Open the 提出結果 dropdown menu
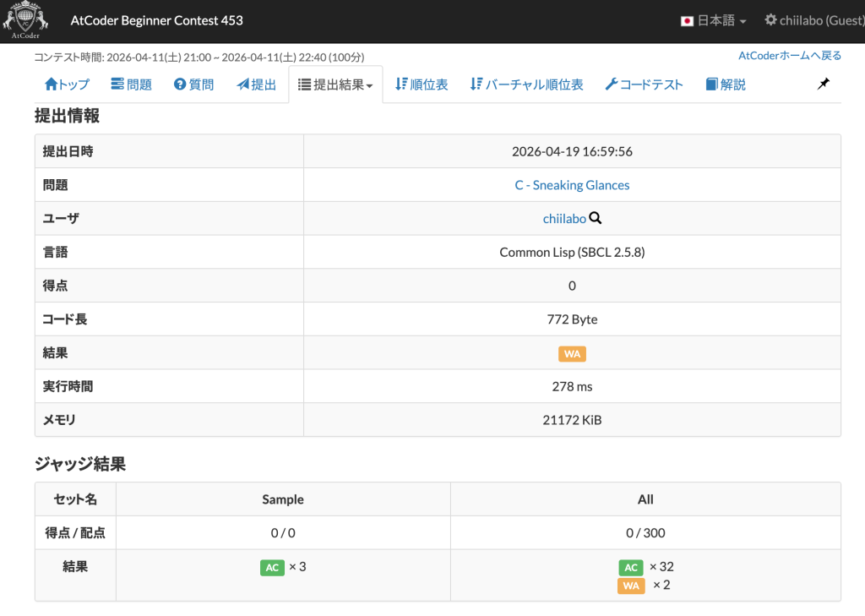Viewport: 865px width, 616px height. (x=333, y=84)
